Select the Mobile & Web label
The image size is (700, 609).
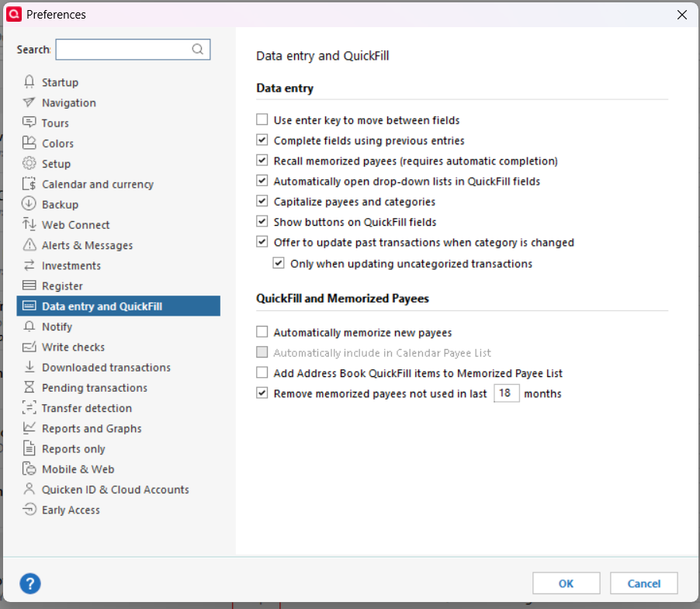(78, 469)
